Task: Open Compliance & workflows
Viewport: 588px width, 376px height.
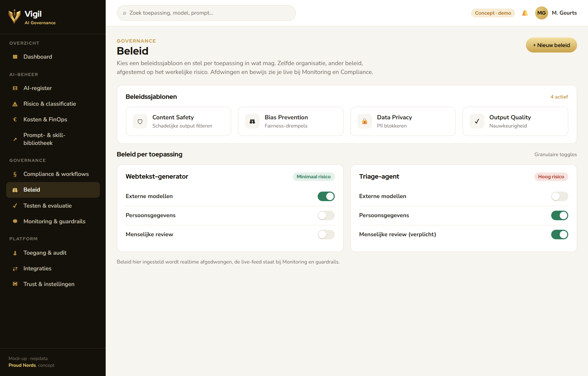Action: point(53,174)
